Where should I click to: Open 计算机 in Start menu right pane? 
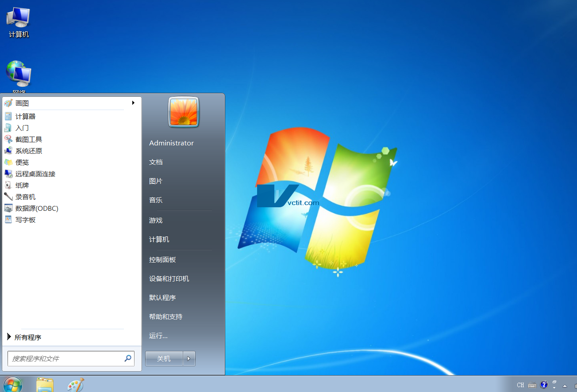point(159,239)
